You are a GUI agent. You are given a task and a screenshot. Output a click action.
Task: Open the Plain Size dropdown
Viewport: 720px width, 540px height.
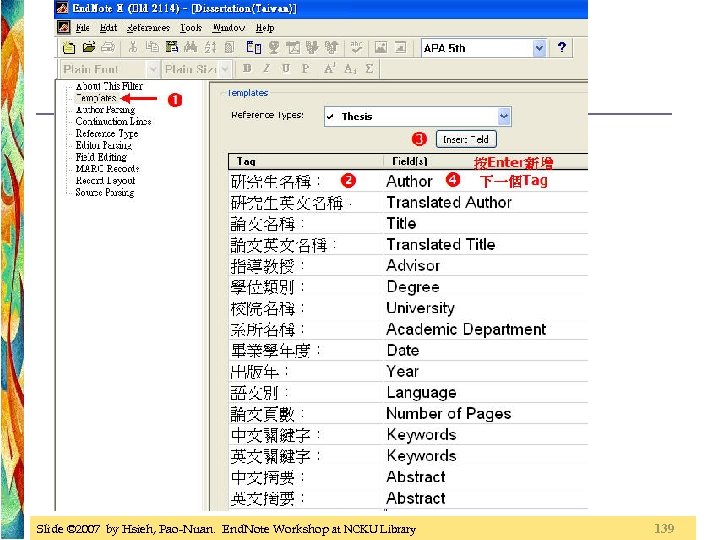(225, 69)
